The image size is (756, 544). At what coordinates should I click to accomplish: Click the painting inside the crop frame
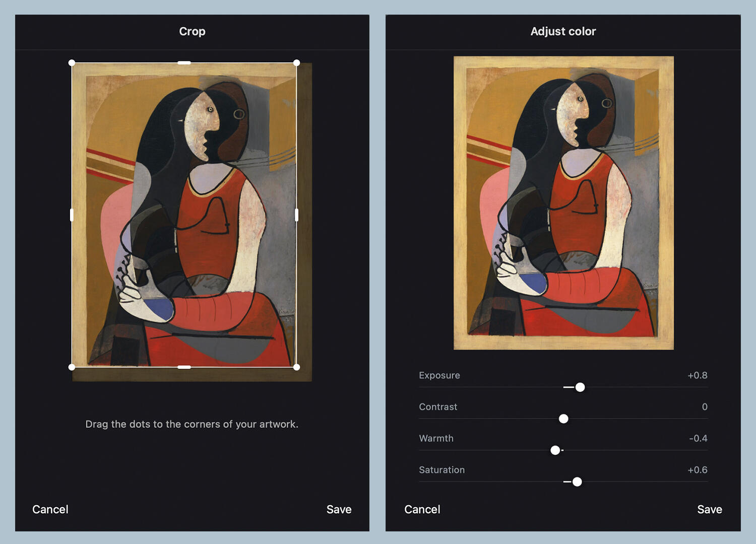click(184, 215)
